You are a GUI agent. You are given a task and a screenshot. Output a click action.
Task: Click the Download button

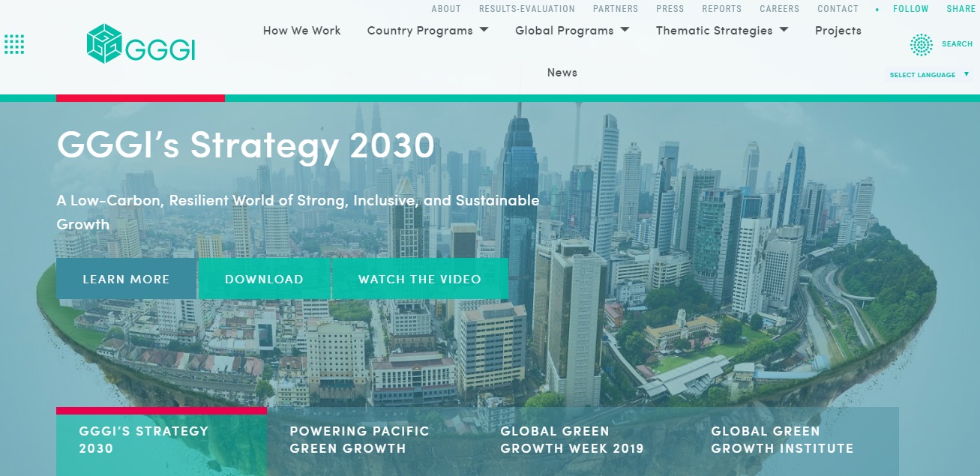264,279
